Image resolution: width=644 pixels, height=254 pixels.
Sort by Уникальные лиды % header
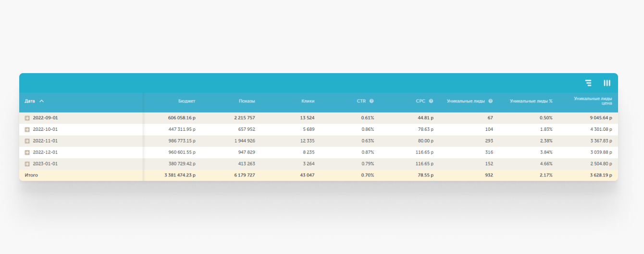click(x=531, y=101)
